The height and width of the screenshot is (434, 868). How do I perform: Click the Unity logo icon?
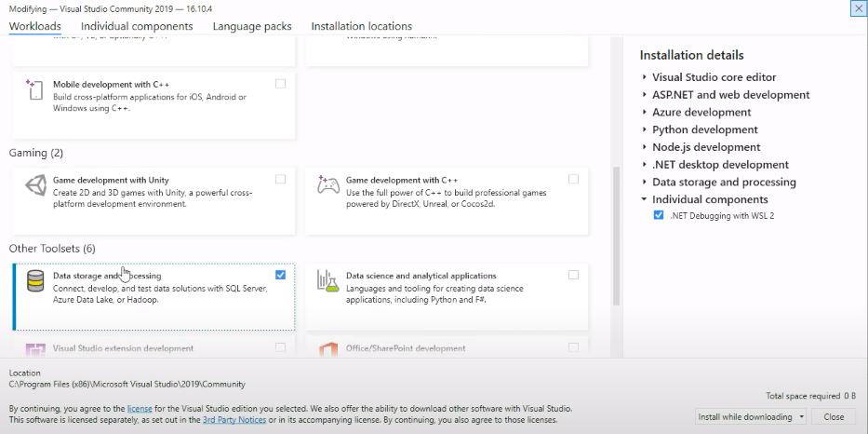pyautogui.click(x=36, y=185)
